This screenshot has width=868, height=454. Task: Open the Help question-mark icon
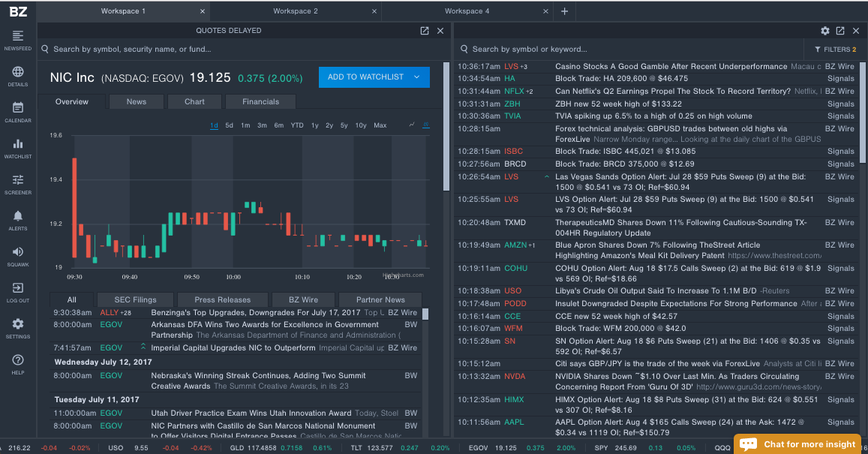point(18,360)
